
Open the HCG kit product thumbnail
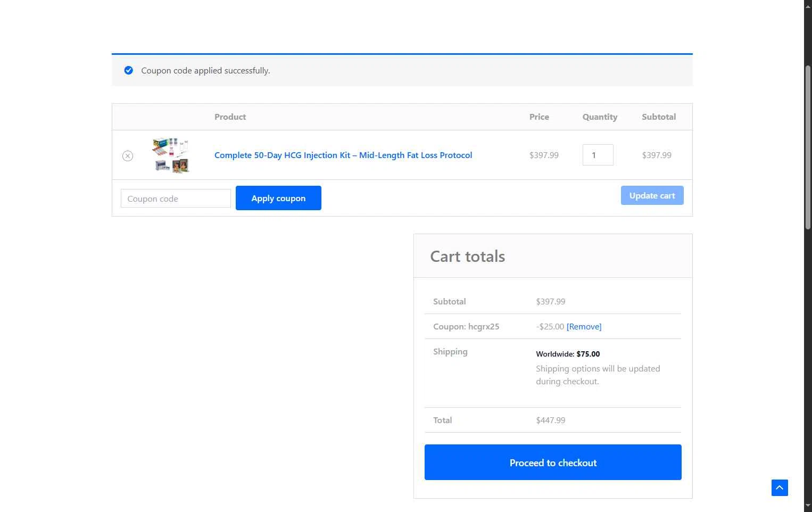171,155
